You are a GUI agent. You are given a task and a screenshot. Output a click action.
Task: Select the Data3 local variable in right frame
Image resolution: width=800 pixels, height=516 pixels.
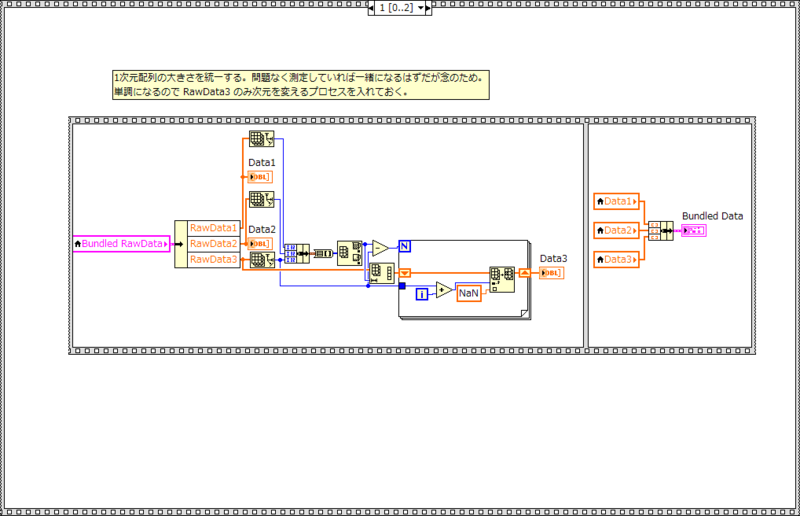click(x=616, y=260)
